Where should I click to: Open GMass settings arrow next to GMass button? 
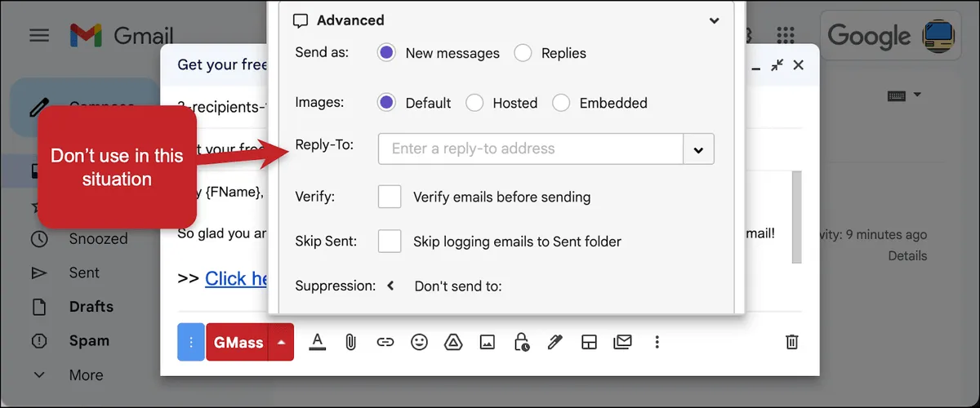click(x=281, y=343)
